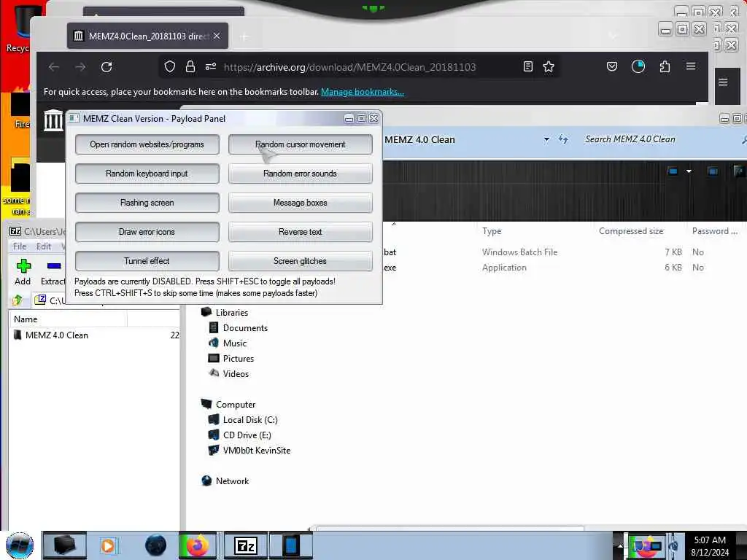Click the Internet Archive logo
Viewport: 747px width, 560px height.
click(x=53, y=120)
